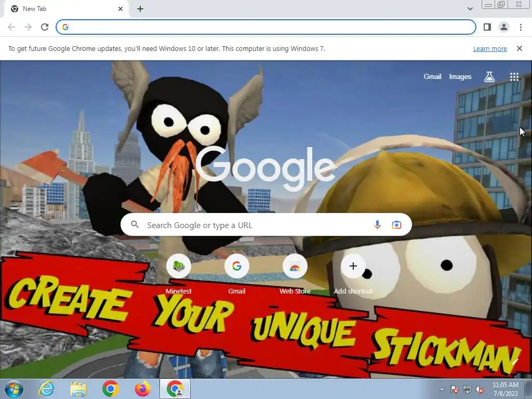The image size is (532, 399).
Task: Click the magnifier icon in search box
Action: [x=135, y=224]
